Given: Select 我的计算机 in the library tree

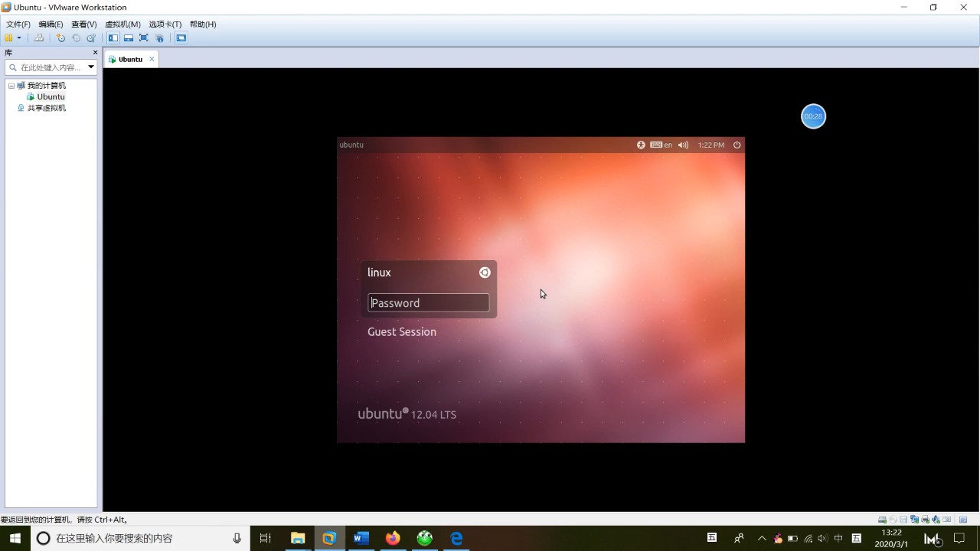Looking at the screenshot, I should coord(47,86).
